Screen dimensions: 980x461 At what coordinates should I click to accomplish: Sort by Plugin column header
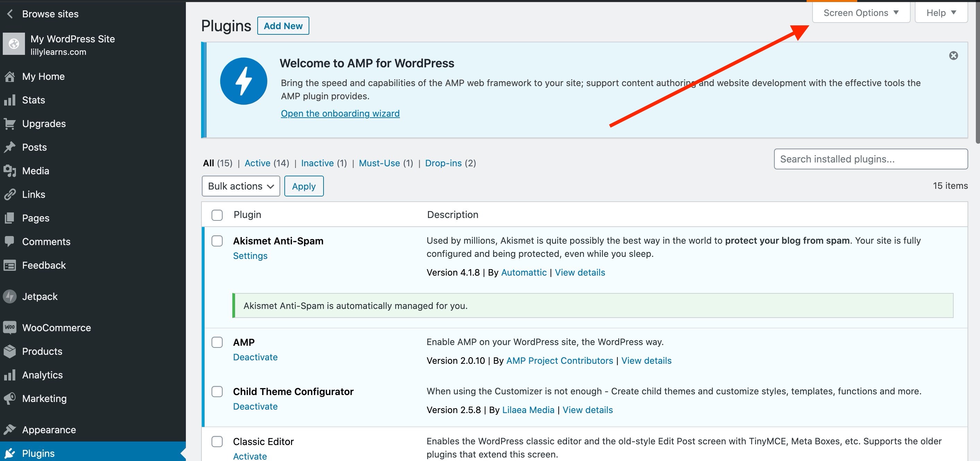coord(247,215)
